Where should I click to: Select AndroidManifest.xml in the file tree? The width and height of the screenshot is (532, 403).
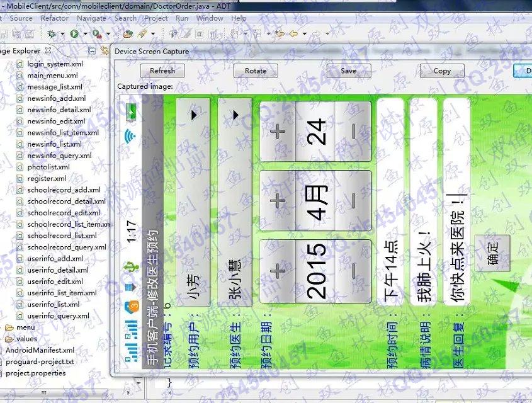click(40, 350)
